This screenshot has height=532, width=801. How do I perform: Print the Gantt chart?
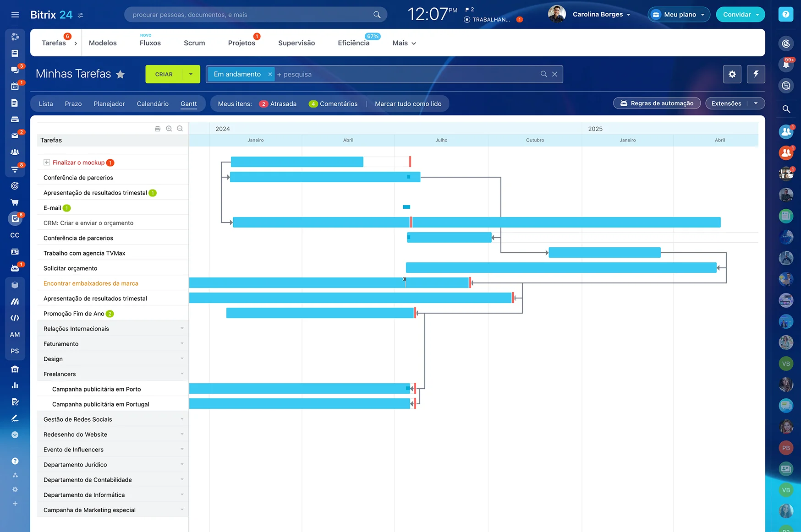(x=158, y=129)
